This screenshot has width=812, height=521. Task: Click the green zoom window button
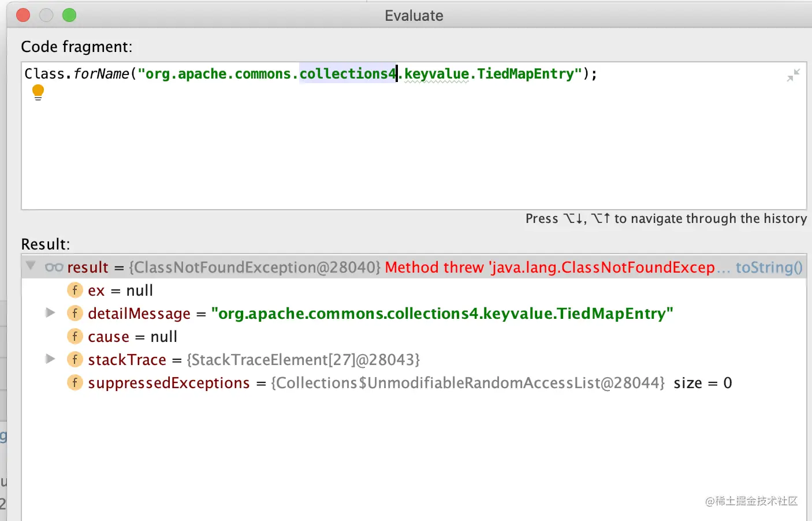point(69,16)
